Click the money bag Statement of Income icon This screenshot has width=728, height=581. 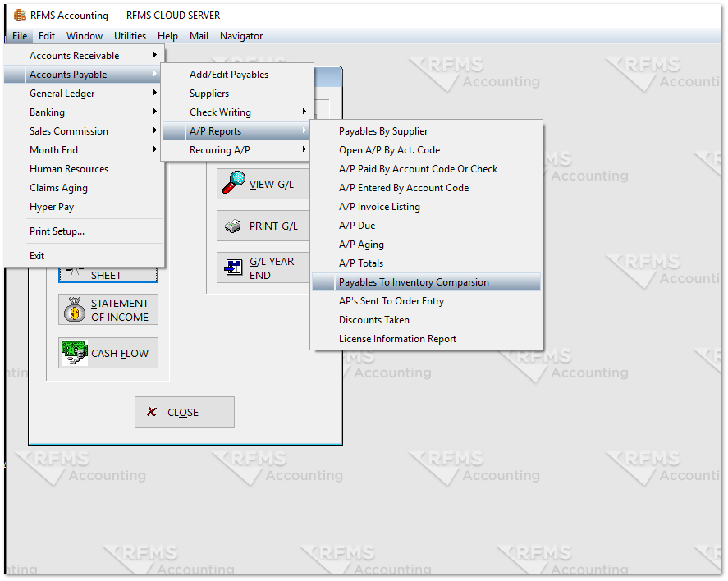point(75,309)
